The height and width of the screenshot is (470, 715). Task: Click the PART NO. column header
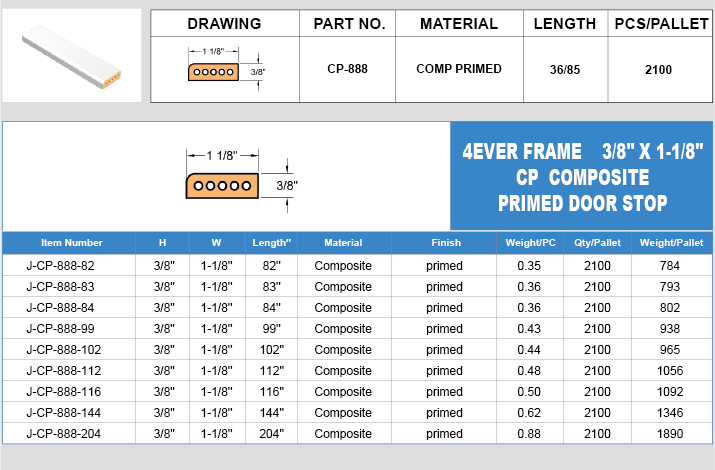[349, 24]
